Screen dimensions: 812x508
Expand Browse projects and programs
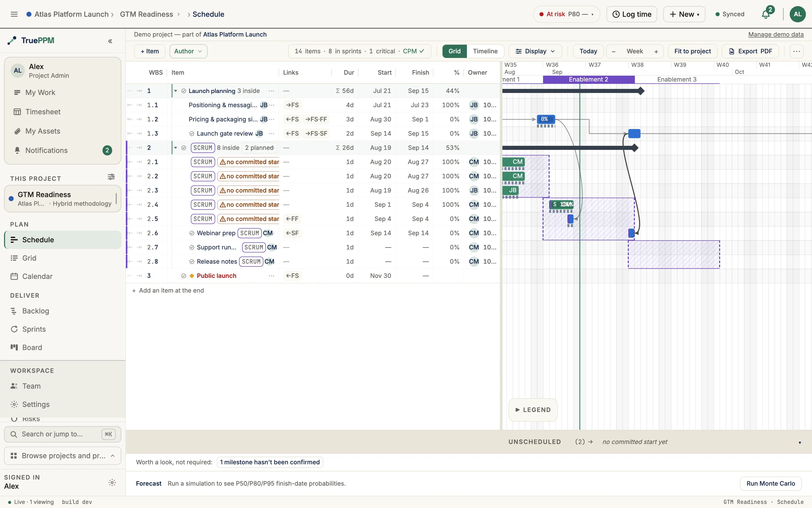62,456
